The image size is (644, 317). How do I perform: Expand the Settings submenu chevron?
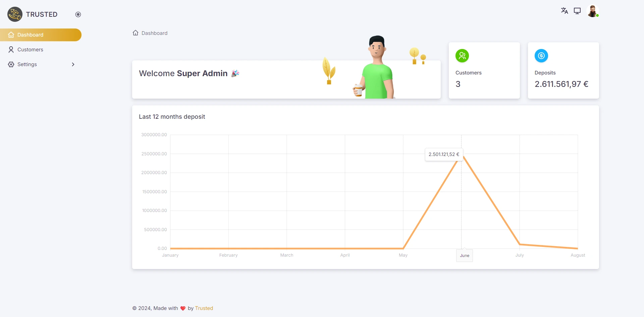click(73, 64)
